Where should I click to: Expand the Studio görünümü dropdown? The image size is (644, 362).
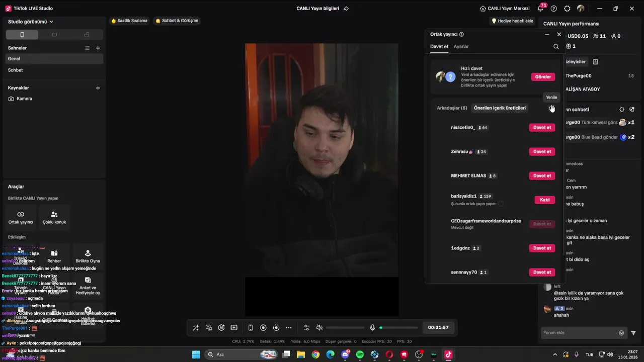[31, 22]
